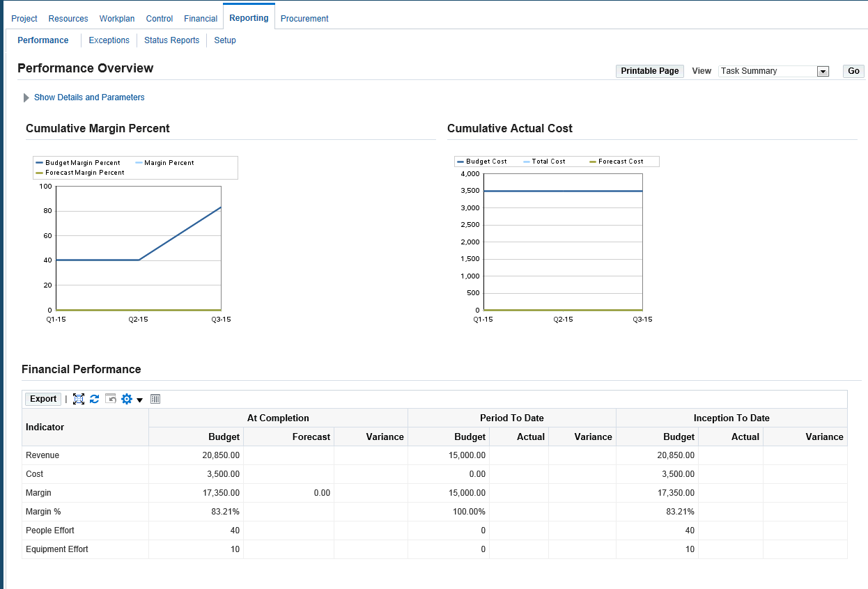The width and height of the screenshot is (868, 589).
Task: Click Total Cost legend entry
Action: pos(544,162)
